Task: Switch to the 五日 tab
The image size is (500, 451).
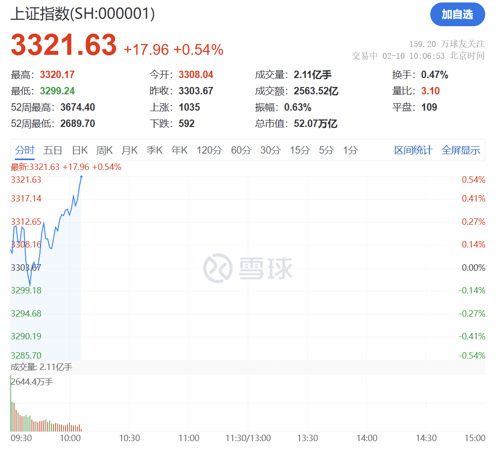Action: click(x=53, y=150)
